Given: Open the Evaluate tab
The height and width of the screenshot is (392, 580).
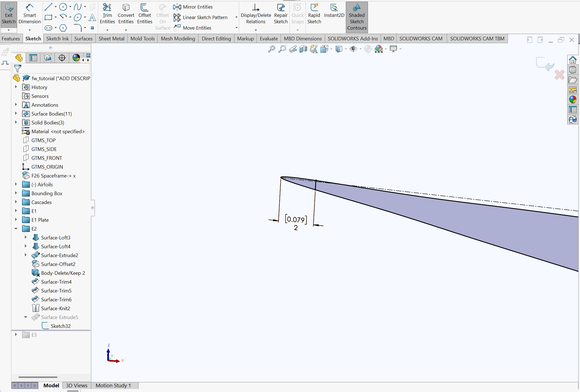Looking at the screenshot, I should pyautogui.click(x=268, y=39).
